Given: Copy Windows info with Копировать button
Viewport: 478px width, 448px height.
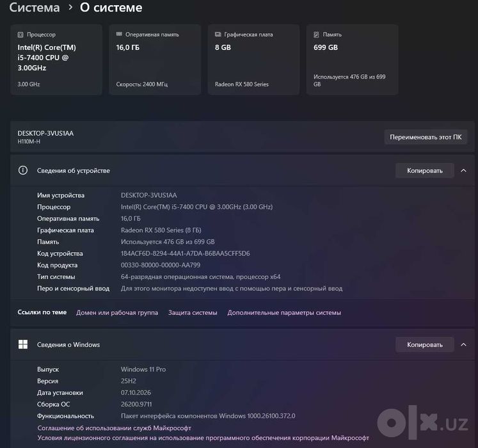Looking at the screenshot, I should [x=425, y=344].
